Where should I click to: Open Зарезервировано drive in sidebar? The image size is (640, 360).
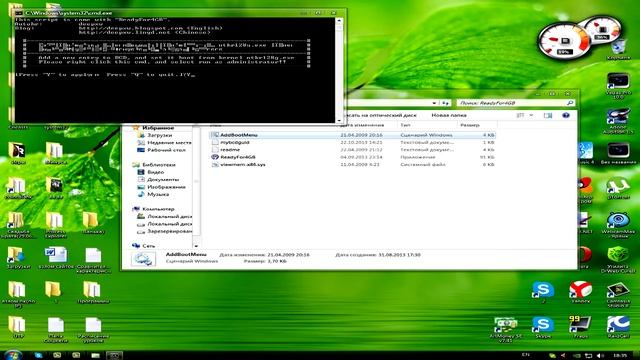(x=164, y=231)
